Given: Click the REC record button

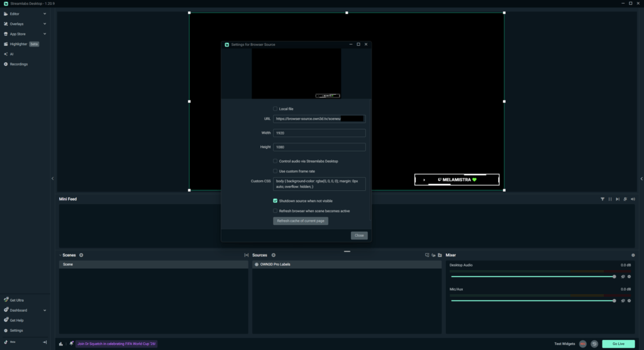Looking at the screenshot, I should tap(583, 344).
